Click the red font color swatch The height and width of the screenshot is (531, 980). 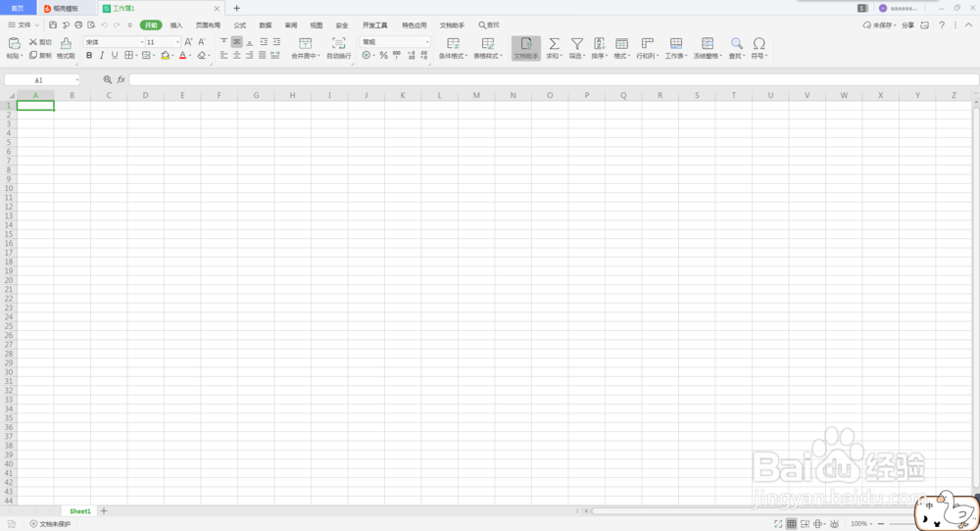[182, 56]
